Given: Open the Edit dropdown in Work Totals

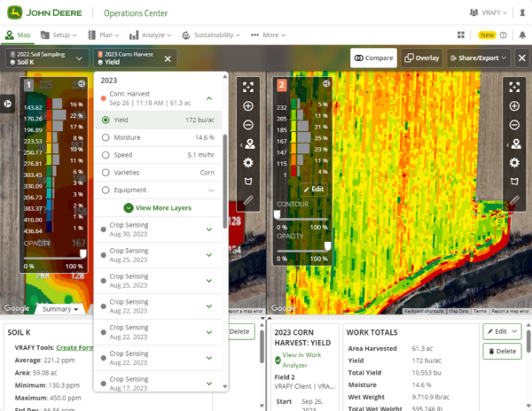Looking at the screenshot, I should pos(502,331).
